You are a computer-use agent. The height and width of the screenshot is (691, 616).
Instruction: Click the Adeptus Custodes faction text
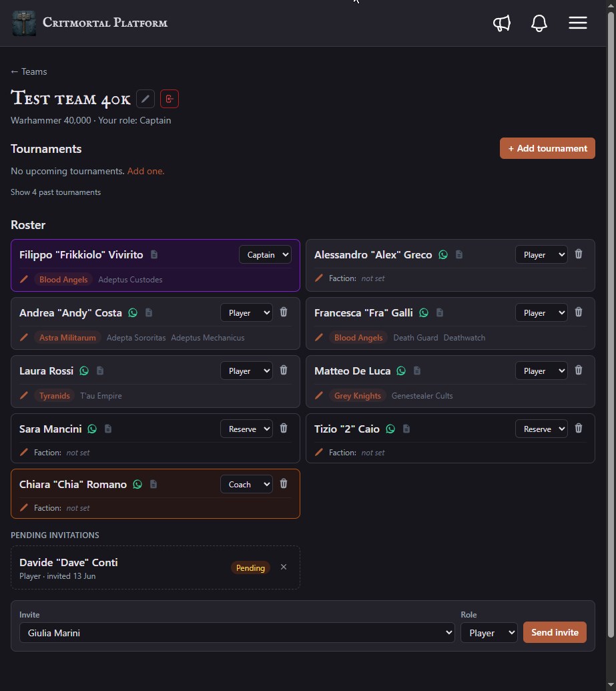pos(130,279)
